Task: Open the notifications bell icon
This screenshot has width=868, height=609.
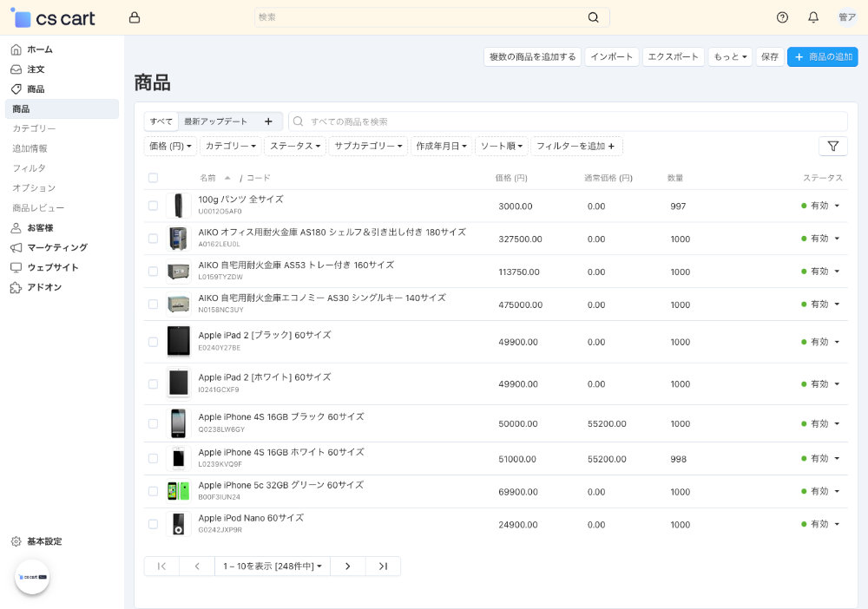Action: [x=813, y=16]
